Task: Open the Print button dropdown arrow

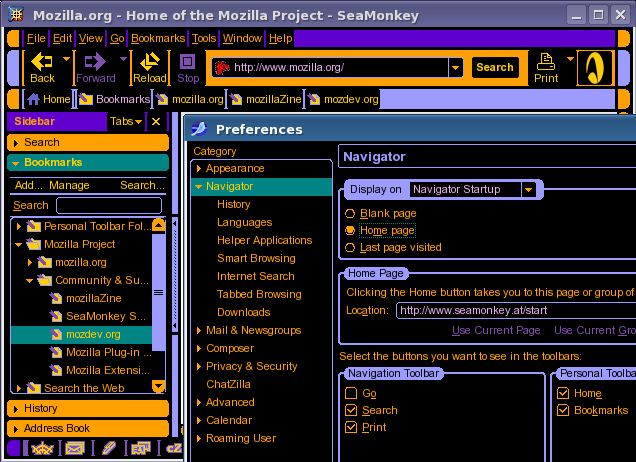Action: click(570, 59)
